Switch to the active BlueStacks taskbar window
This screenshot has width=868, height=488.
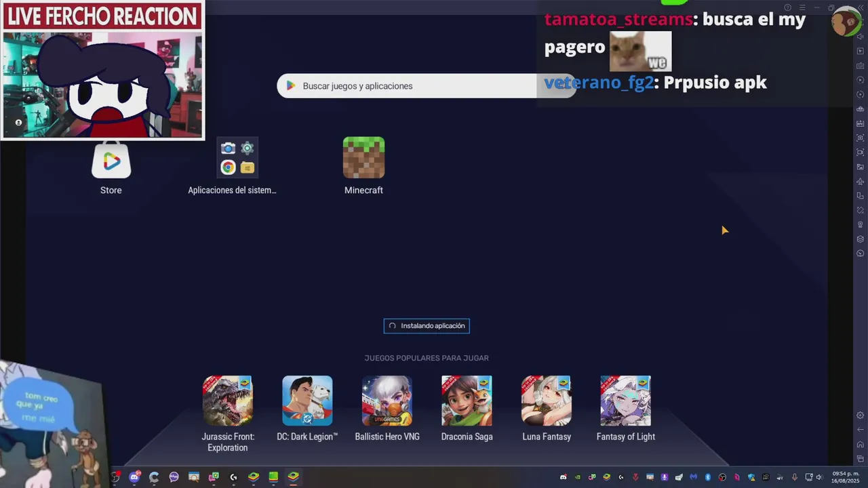tap(293, 477)
